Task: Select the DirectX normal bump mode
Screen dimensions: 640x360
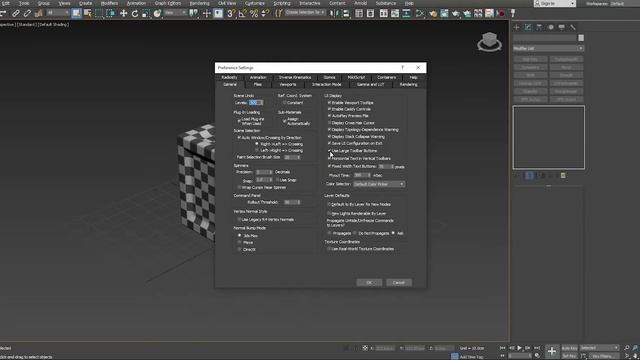Action: click(x=240, y=249)
